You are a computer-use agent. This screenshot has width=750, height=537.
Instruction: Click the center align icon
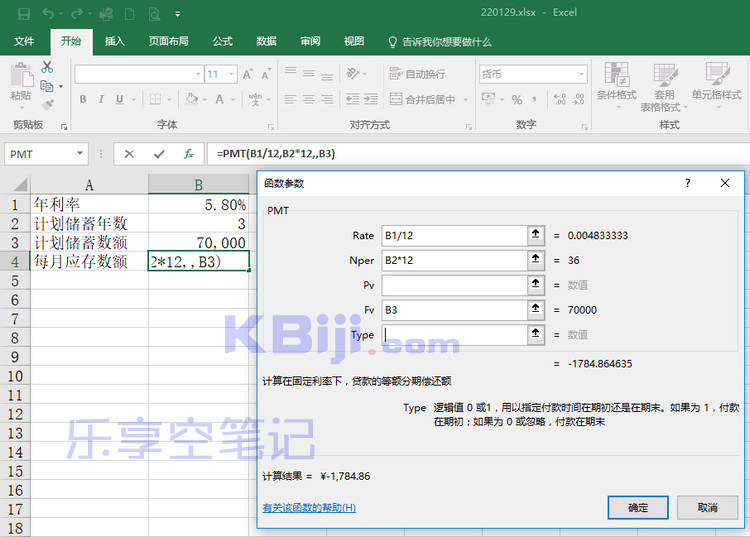point(309,99)
